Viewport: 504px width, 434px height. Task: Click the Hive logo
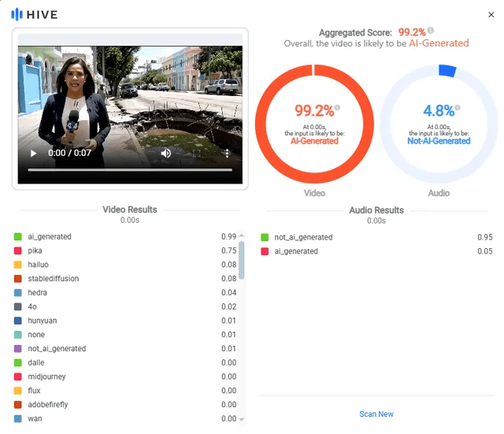point(35,14)
